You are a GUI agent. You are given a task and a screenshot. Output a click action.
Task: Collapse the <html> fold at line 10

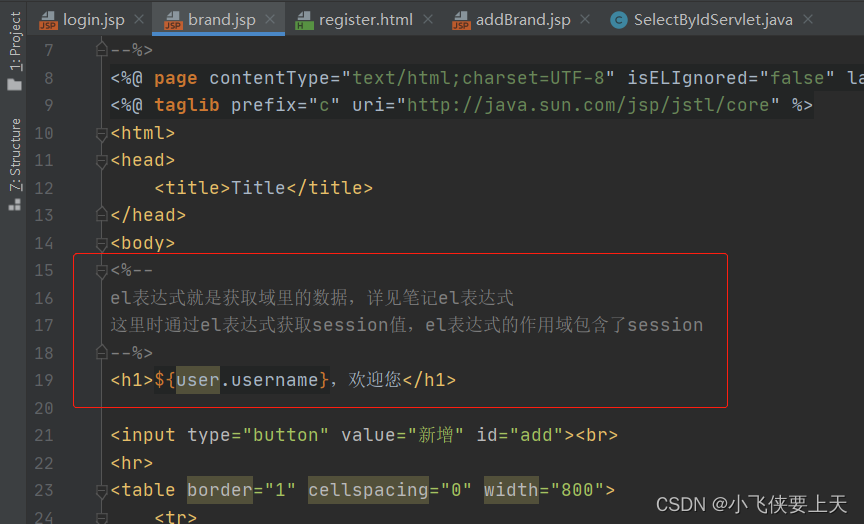click(x=101, y=133)
